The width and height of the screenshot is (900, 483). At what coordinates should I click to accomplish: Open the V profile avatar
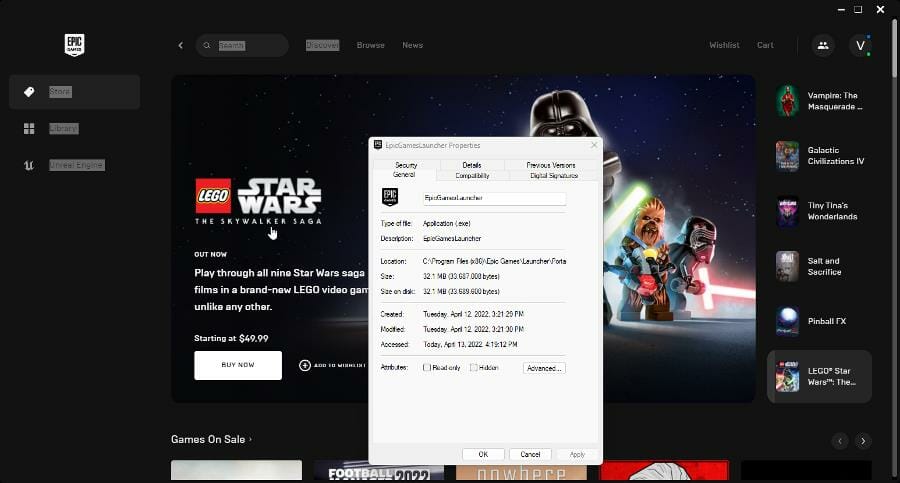(x=860, y=45)
